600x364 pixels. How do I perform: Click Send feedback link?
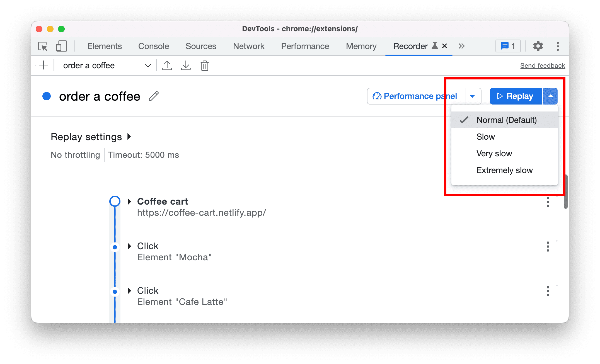pyautogui.click(x=543, y=65)
